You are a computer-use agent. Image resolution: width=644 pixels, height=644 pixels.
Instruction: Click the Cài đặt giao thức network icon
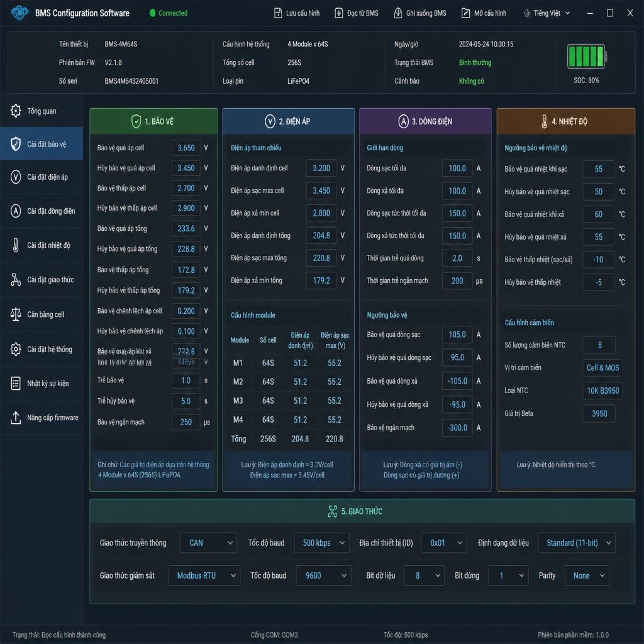16,280
